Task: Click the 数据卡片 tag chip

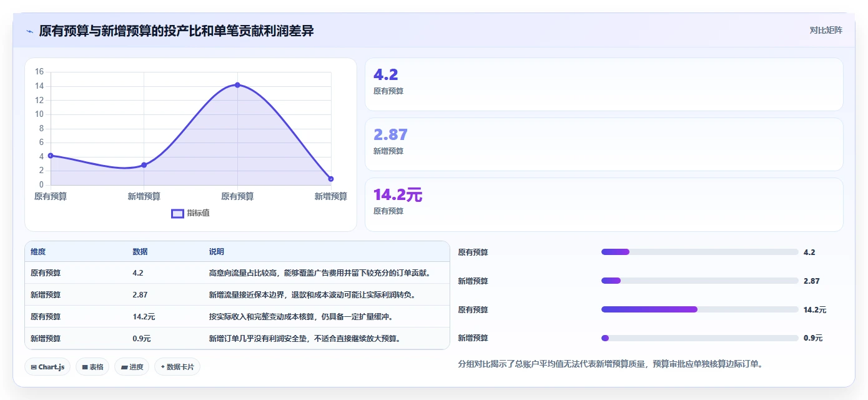Action: click(177, 367)
